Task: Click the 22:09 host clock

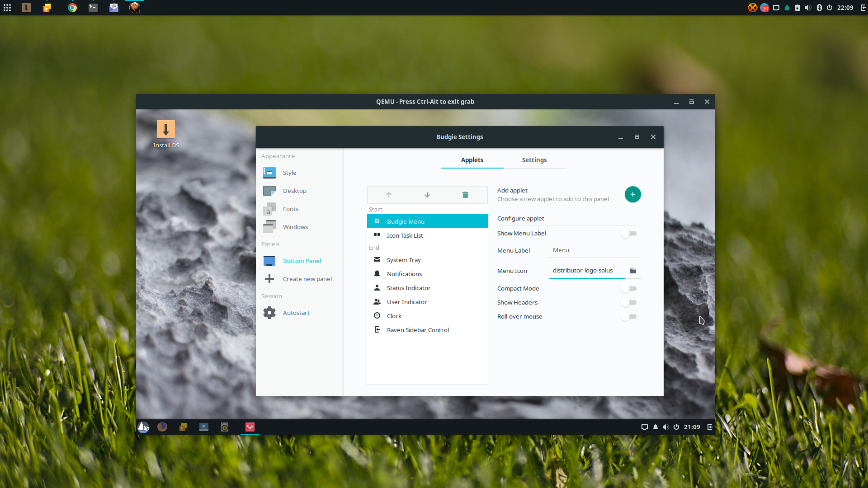Action: click(x=845, y=8)
